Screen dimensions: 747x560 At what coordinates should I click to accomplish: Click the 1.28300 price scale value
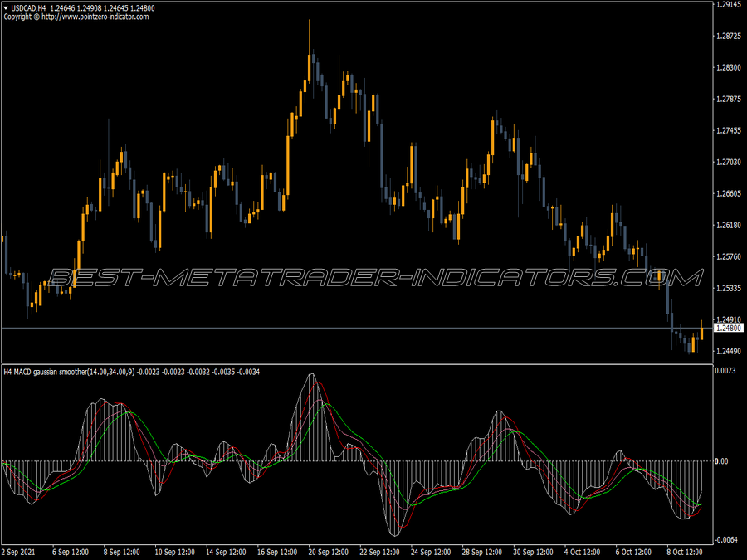pyautogui.click(x=729, y=68)
